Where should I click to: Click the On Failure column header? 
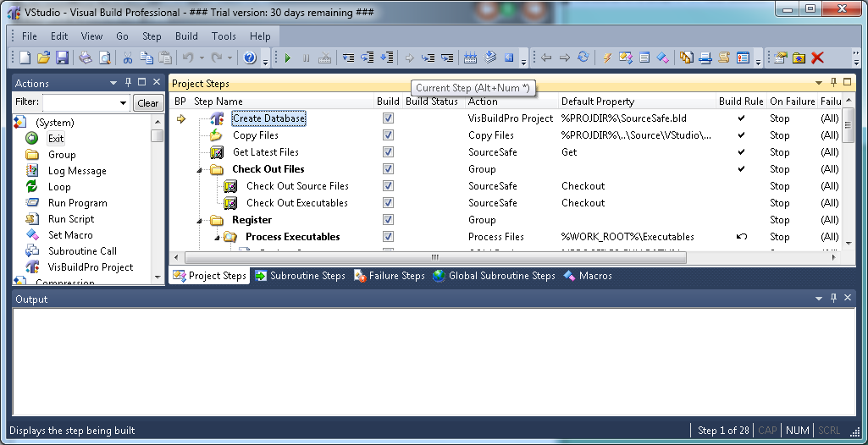[792, 102]
